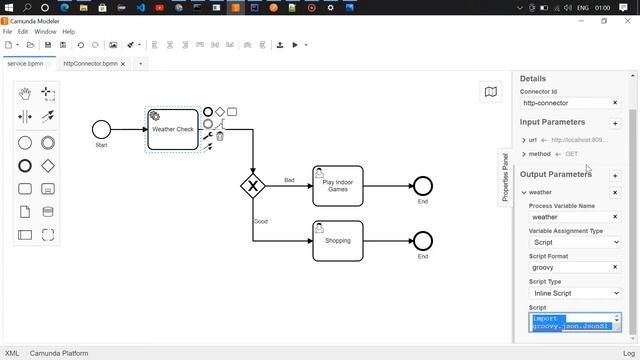Create an Intermediate Event from palette
This screenshot has height=360, width=640.
coord(48,143)
